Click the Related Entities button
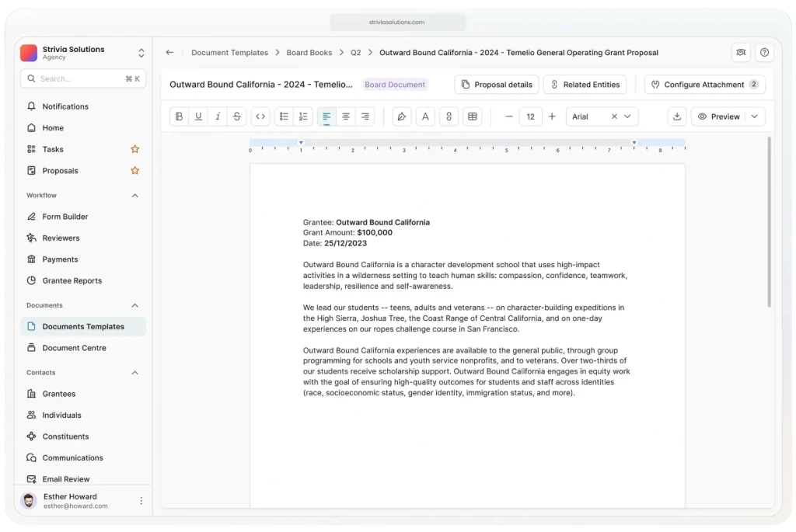796x532 pixels. click(585, 85)
